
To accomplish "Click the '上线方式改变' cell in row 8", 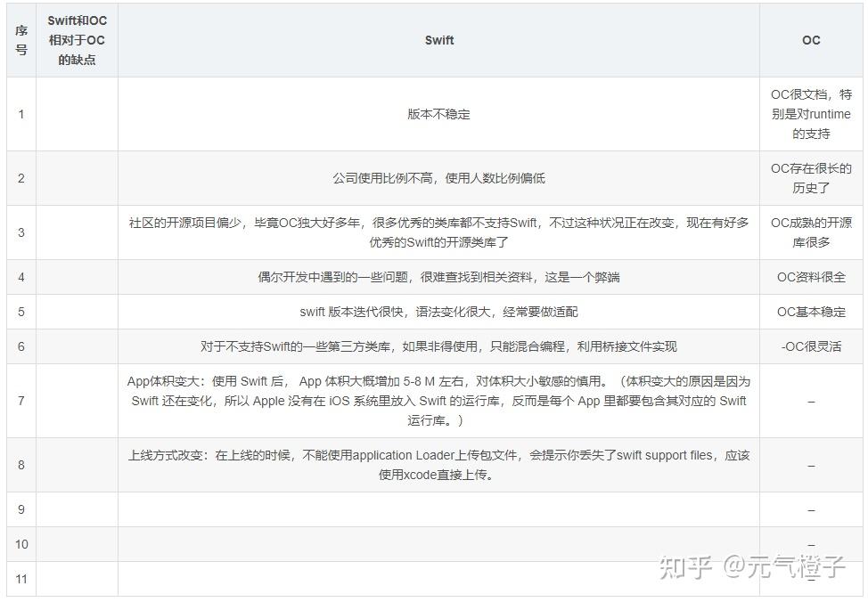I will pyautogui.click(x=439, y=465).
